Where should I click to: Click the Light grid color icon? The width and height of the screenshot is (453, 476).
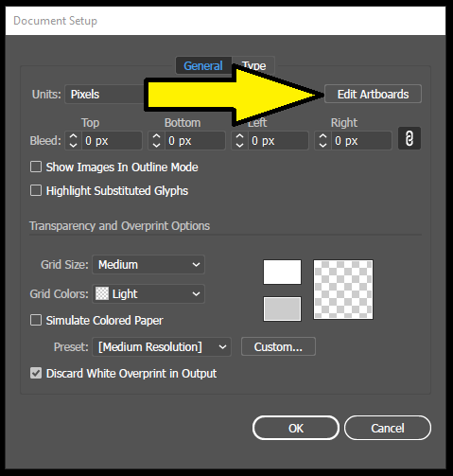(102, 293)
